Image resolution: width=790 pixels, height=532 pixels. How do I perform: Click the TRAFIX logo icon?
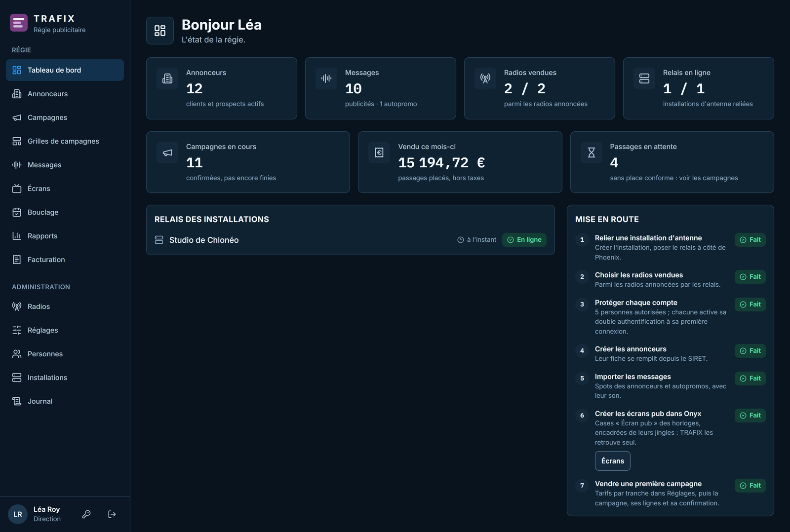click(x=19, y=23)
